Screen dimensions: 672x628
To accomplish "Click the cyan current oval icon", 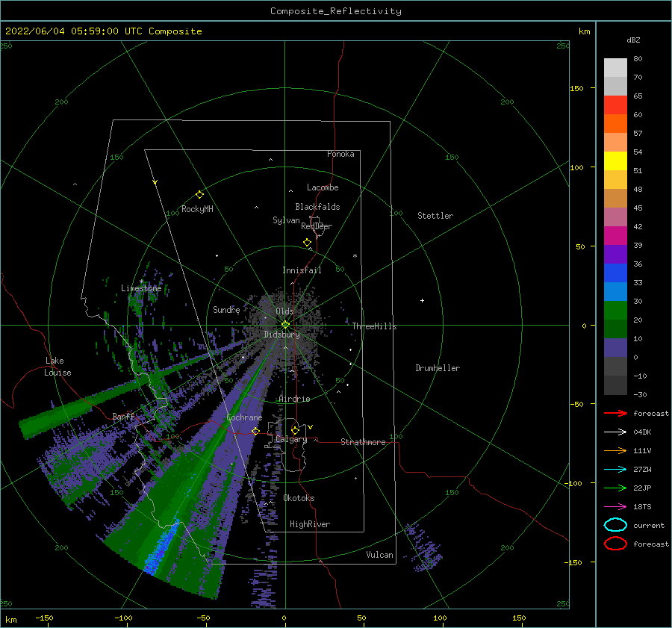I will [x=615, y=525].
